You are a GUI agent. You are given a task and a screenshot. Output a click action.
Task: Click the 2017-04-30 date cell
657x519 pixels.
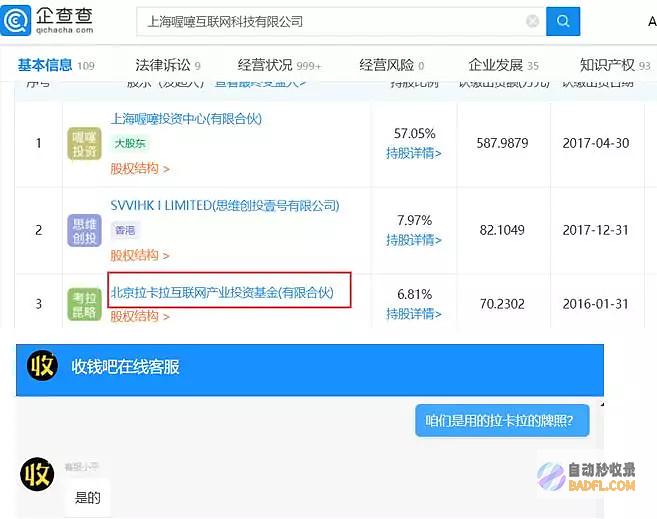pyautogui.click(x=596, y=143)
